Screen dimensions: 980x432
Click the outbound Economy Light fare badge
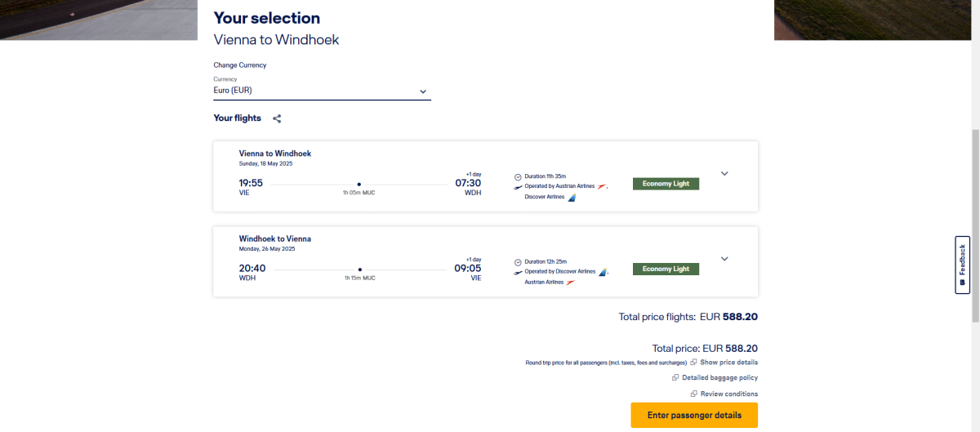point(666,184)
